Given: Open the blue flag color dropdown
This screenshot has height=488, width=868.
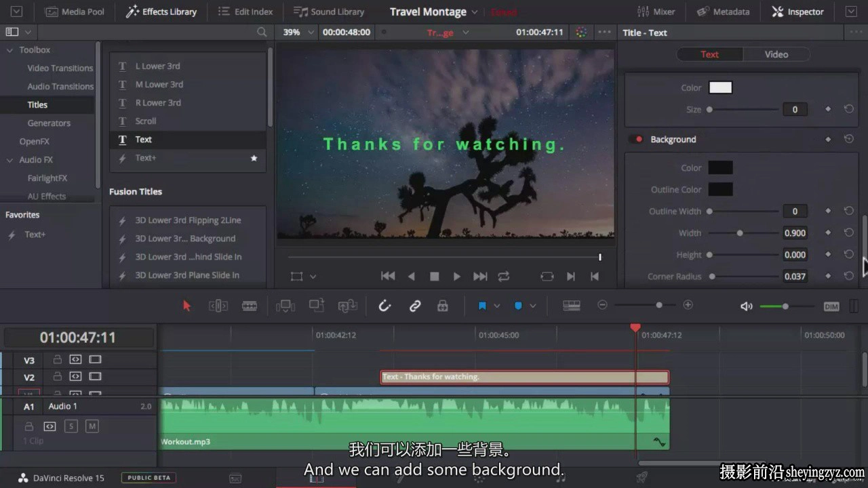Looking at the screenshot, I should click(x=497, y=306).
